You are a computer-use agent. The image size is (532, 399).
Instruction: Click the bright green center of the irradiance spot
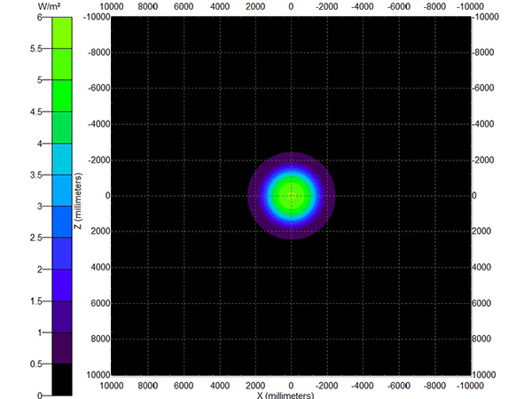click(291, 196)
